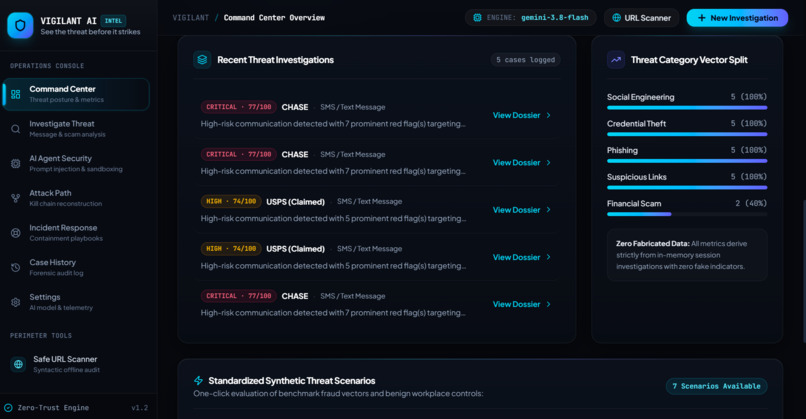Click the VIGILANT breadcrumb link

click(191, 17)
